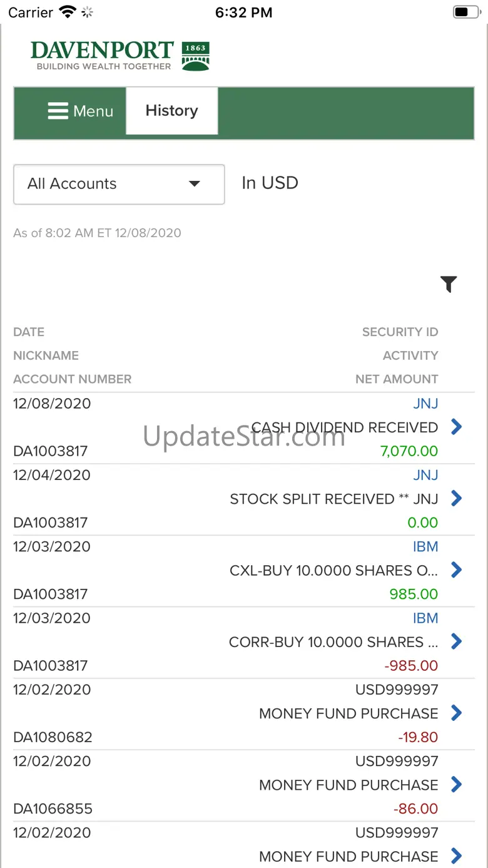
Task: Tap IBM link on the 985.00 row
Action: click(x=425, y=546)
